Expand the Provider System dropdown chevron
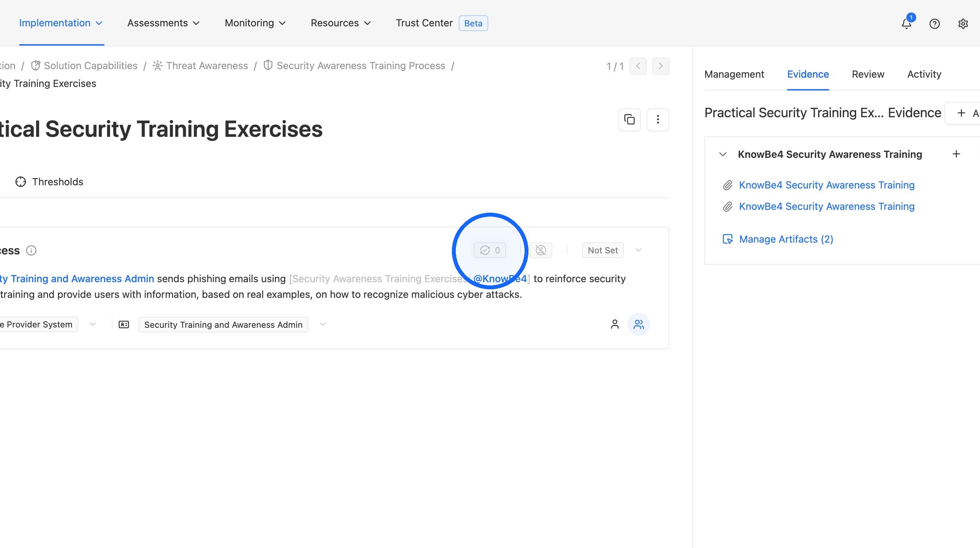This screenshot has height=548, width=980. pos(93,324)
